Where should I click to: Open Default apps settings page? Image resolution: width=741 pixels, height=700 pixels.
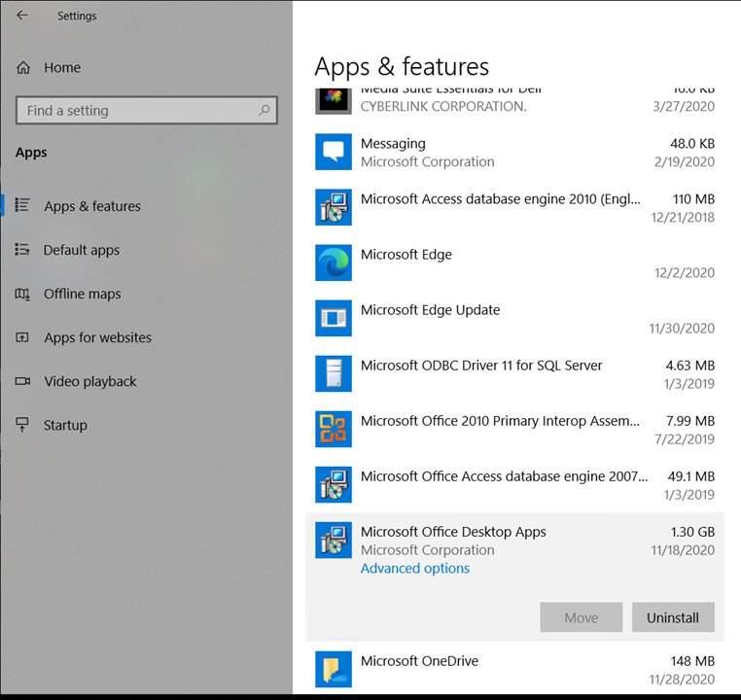click(82, 250)
